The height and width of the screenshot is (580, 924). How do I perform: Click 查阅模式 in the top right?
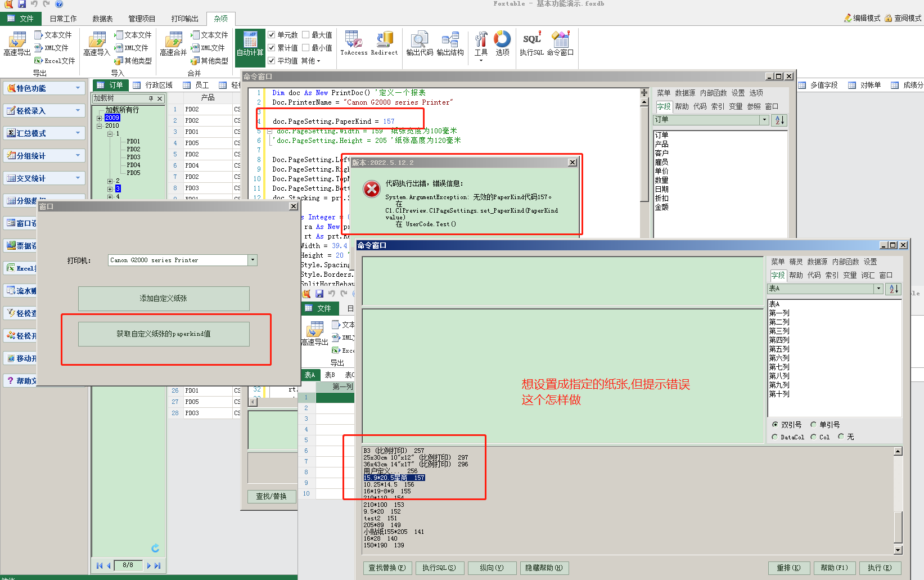[x=903, y=18]
